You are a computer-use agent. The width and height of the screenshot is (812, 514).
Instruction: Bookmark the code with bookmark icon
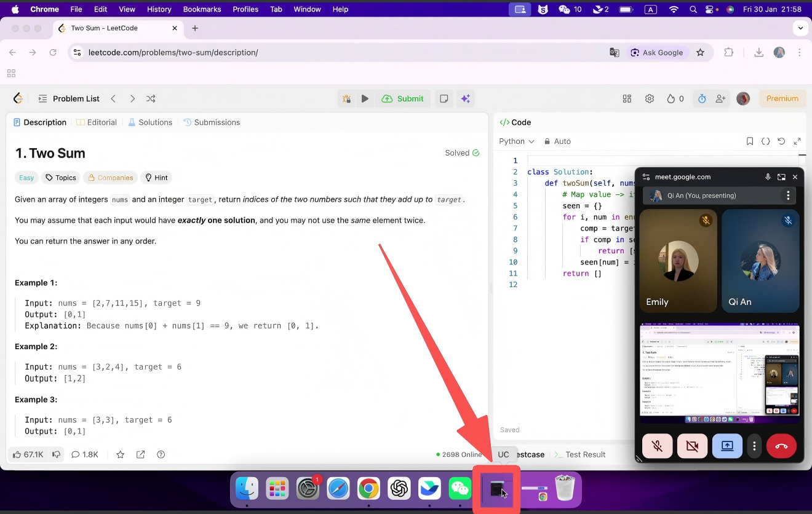(x=749, y=141)
